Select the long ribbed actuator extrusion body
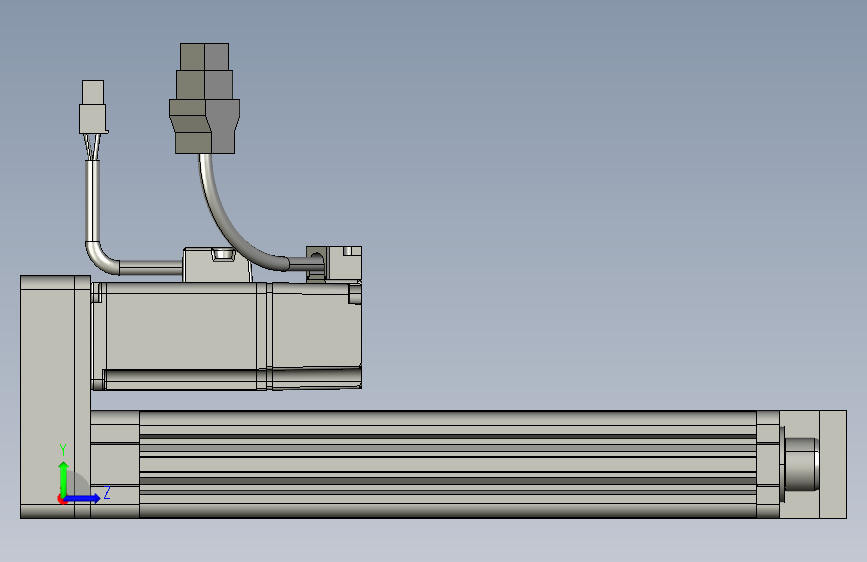867x562 pixels. click(x=448, y=464)
